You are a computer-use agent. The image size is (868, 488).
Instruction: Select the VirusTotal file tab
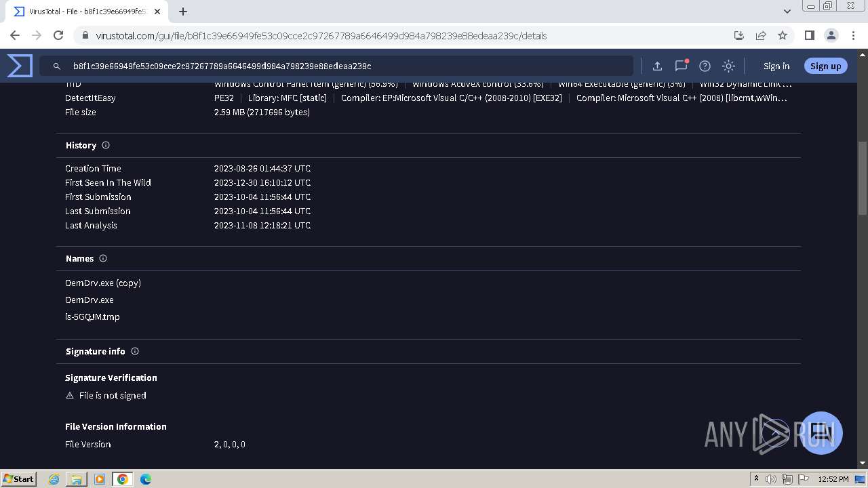pos(87,12)
